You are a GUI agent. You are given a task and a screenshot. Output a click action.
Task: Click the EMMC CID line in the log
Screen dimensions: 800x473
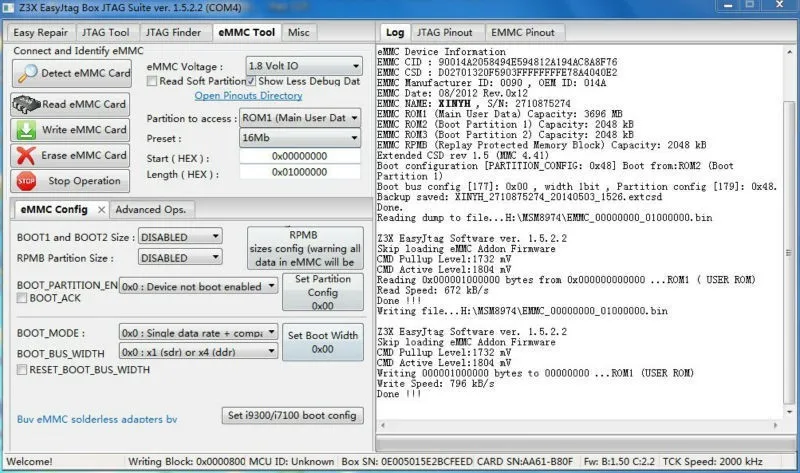[497, 62]
